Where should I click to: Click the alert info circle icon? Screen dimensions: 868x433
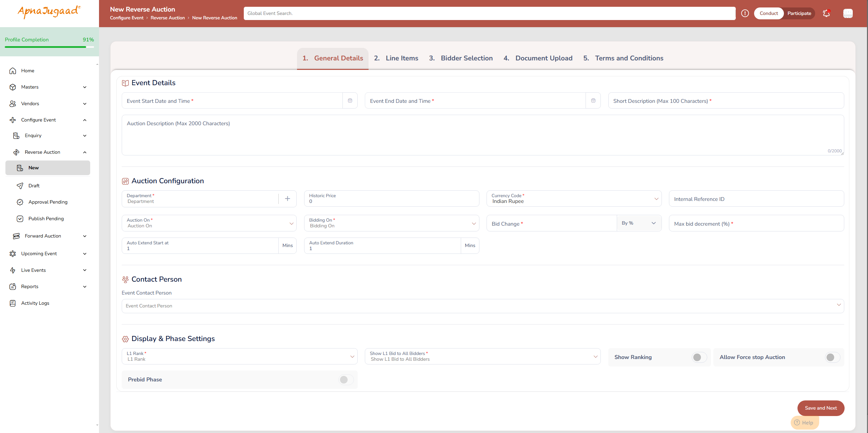coord(745,13)
